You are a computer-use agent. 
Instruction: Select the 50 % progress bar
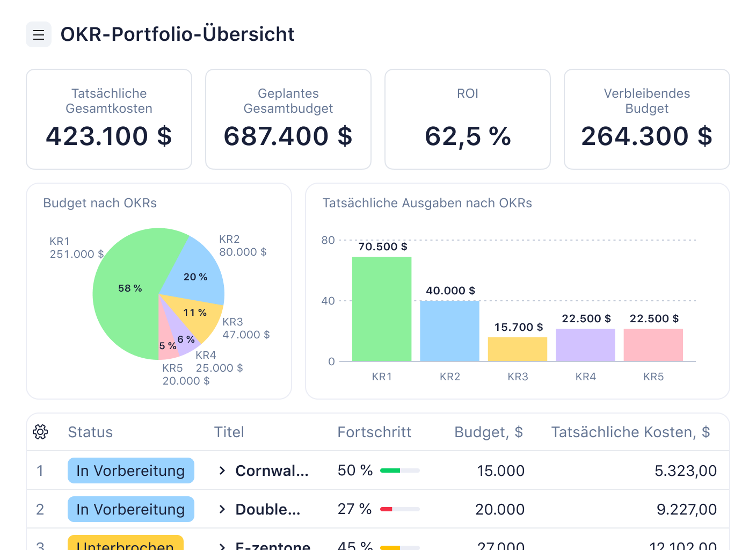pyautogui.click(x=400, y=471)
